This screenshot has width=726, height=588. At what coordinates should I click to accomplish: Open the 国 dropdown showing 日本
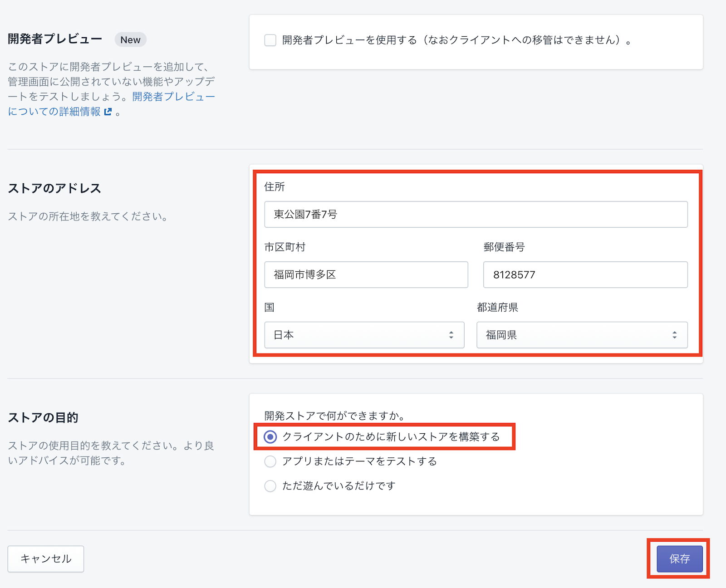(364, 335)
